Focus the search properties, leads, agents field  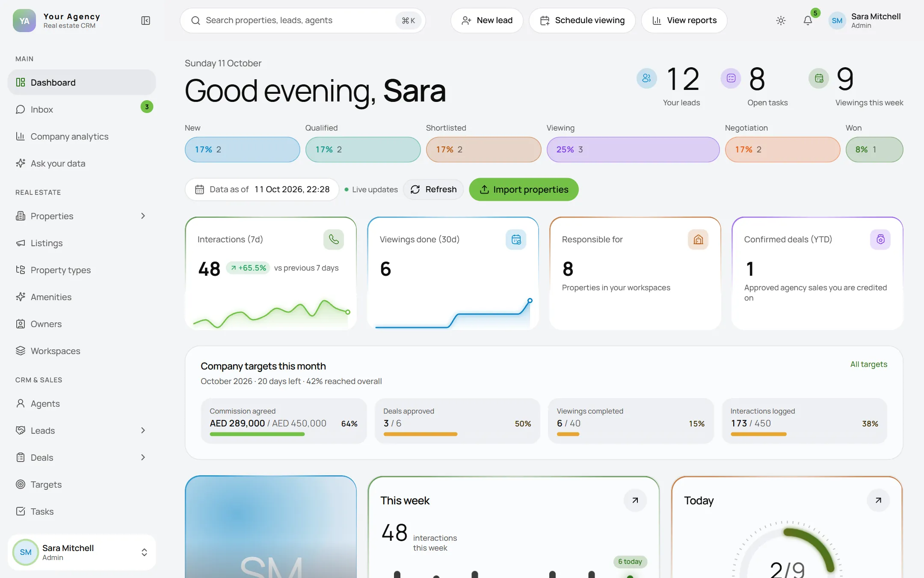(303, 21)
